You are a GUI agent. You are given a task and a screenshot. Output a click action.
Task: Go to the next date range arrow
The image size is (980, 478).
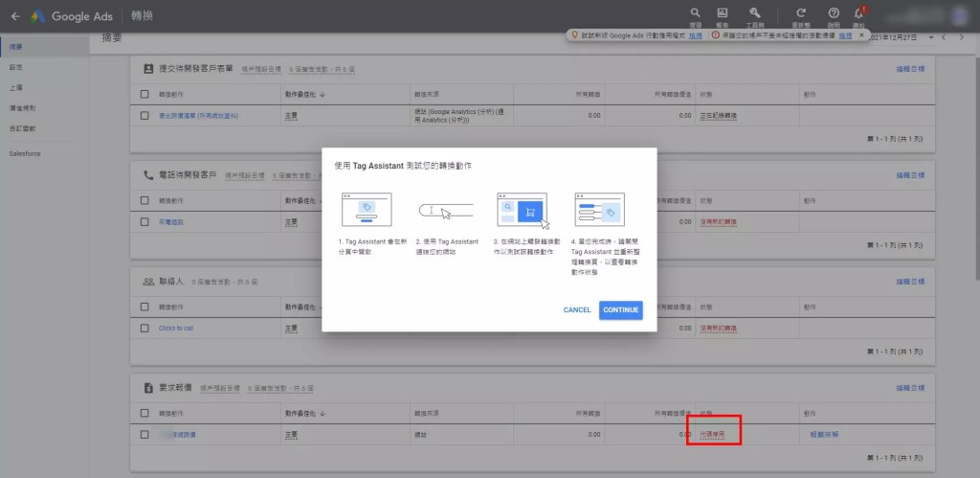pyautogui.click(x=961, y=37)
